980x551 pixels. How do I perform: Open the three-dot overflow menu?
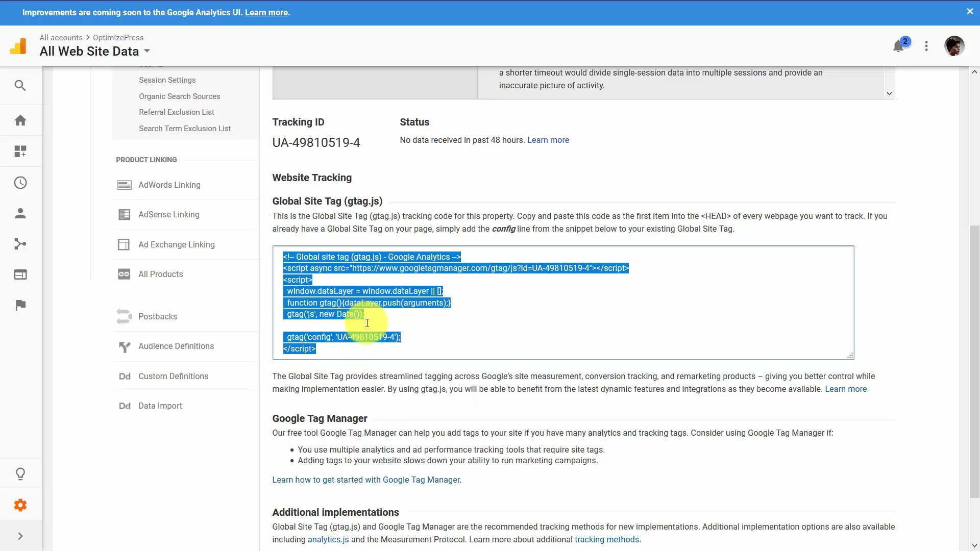tap(926, 46)
